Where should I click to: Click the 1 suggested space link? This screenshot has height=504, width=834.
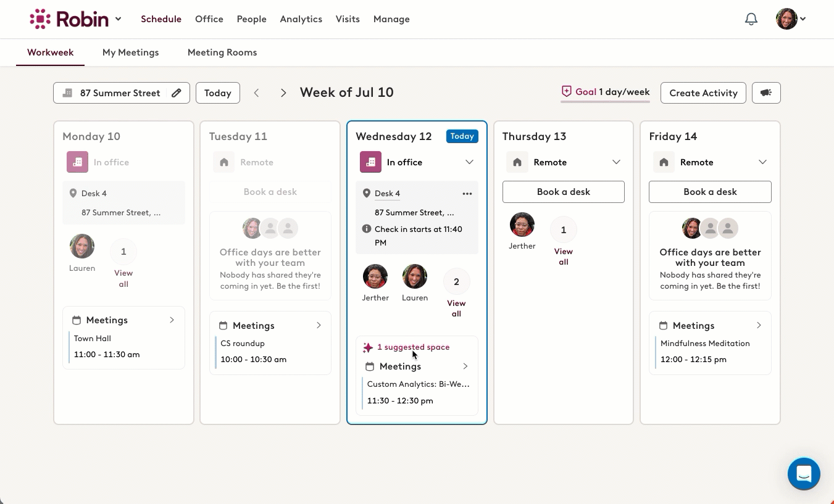[x=413, y=347]
